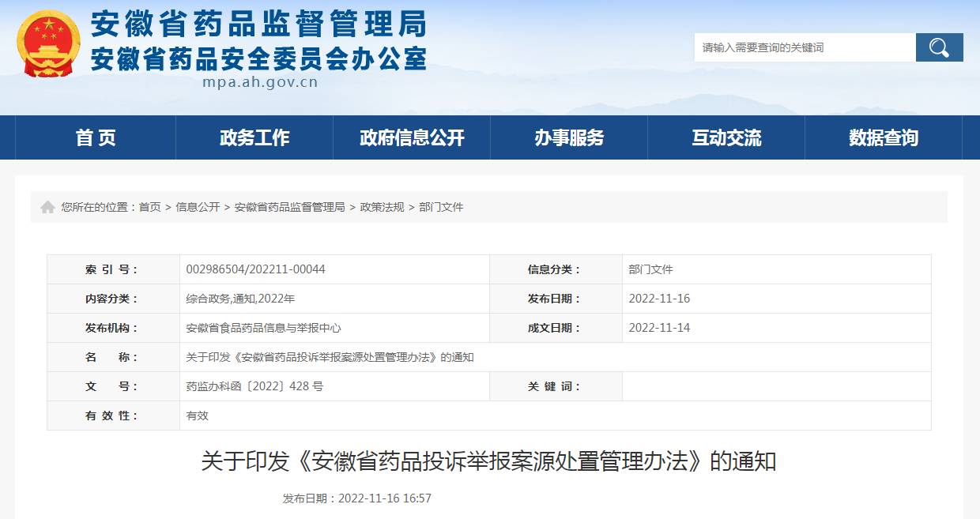Viewport: 980px width, 519px height.
Task: Click content category 综合政务,通知,2022年
Action: (x=240, y=299)
